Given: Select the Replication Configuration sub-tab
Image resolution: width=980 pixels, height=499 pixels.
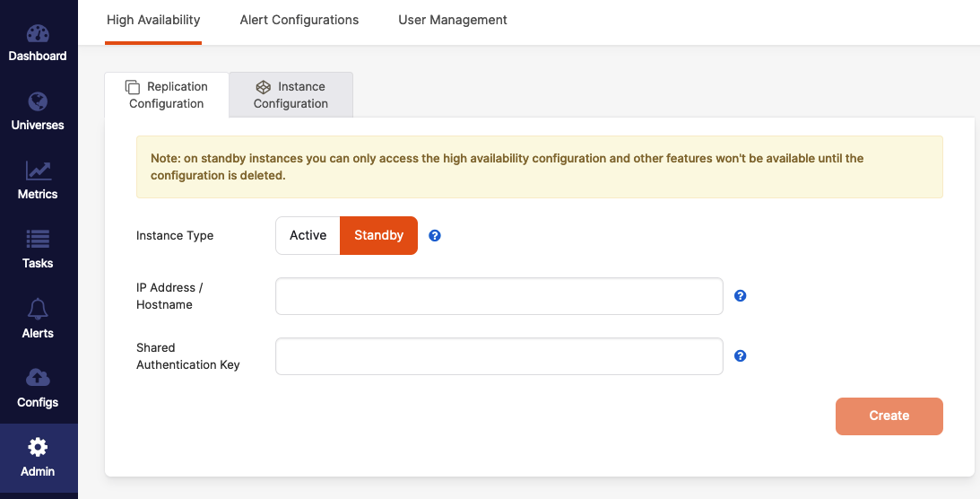Looking at the screenshot, I should point(167,95).
